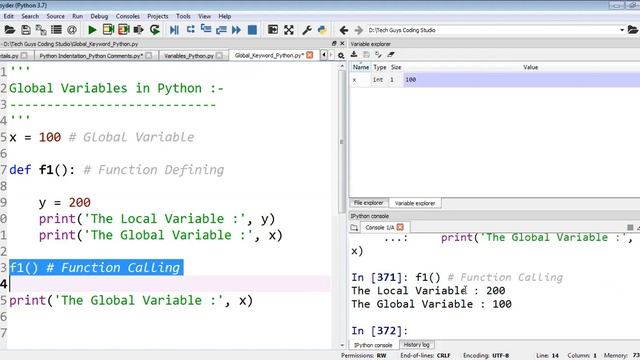Viewport: 640px width, 360px height.
Task: Switch to History log tab
Action: 416,345
